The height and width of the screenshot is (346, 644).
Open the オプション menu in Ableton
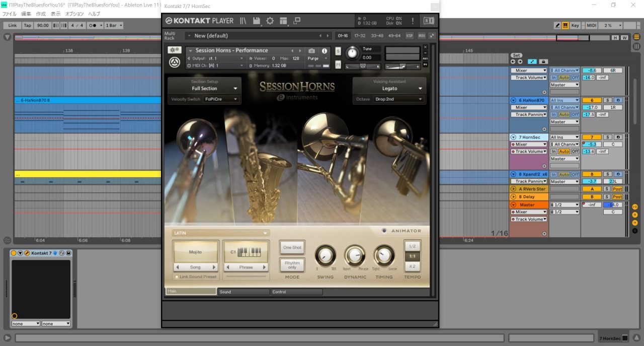tap(74, 14)
